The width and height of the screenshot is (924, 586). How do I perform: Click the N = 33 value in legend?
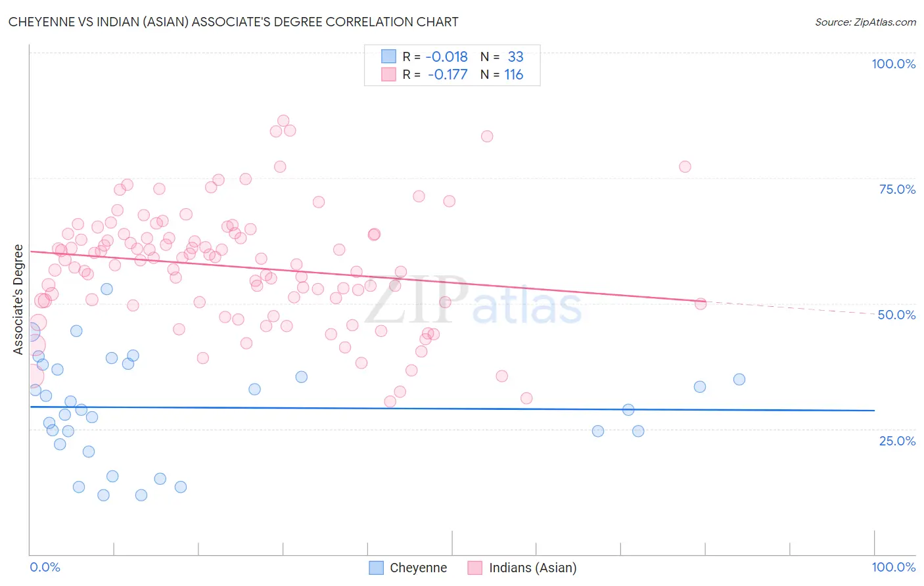pyautogui.click(x=502, y=56)
